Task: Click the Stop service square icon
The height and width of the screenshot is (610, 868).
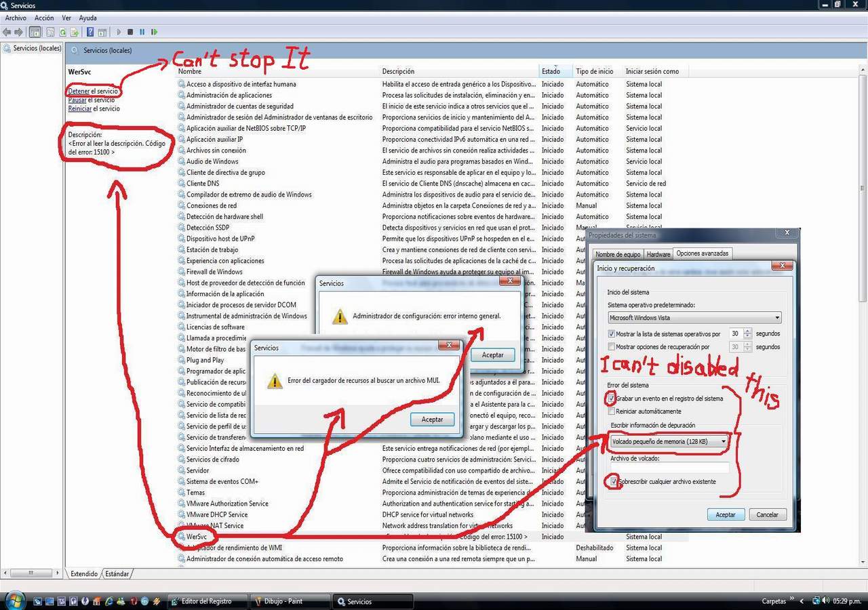Action: (x=130, y=32)
